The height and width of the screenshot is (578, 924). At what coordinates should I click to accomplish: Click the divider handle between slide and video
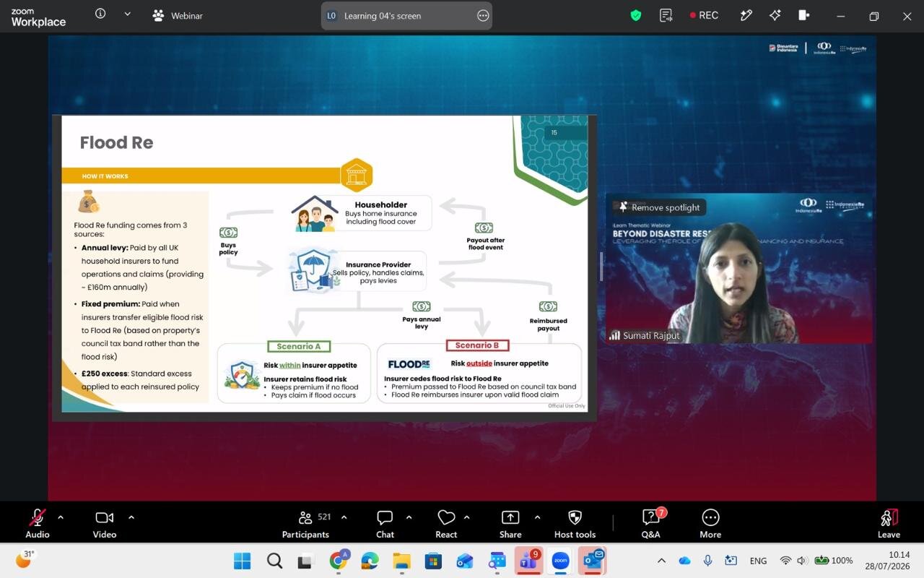pyautogui.click(x=601, y=267)
